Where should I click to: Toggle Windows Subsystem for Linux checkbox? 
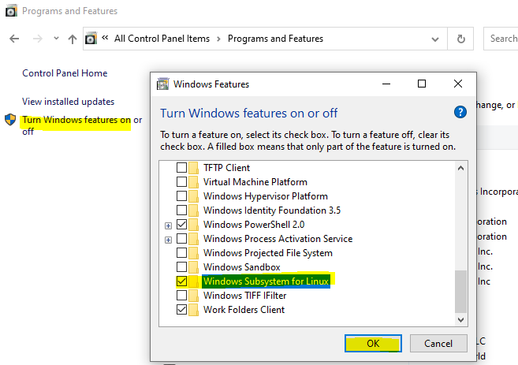pos(182,281)
